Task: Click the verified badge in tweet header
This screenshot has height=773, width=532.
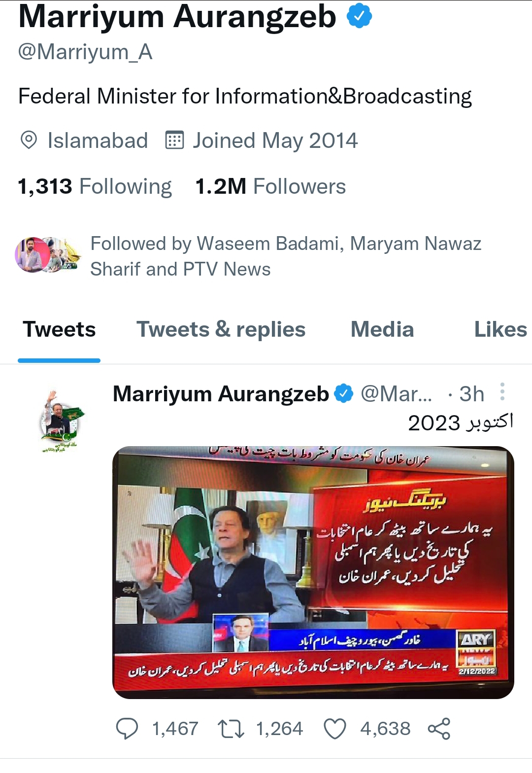Action: coord(344,394)
